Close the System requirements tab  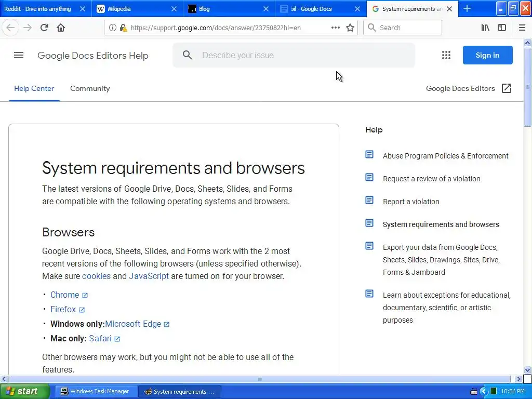[x=449, y=9]
